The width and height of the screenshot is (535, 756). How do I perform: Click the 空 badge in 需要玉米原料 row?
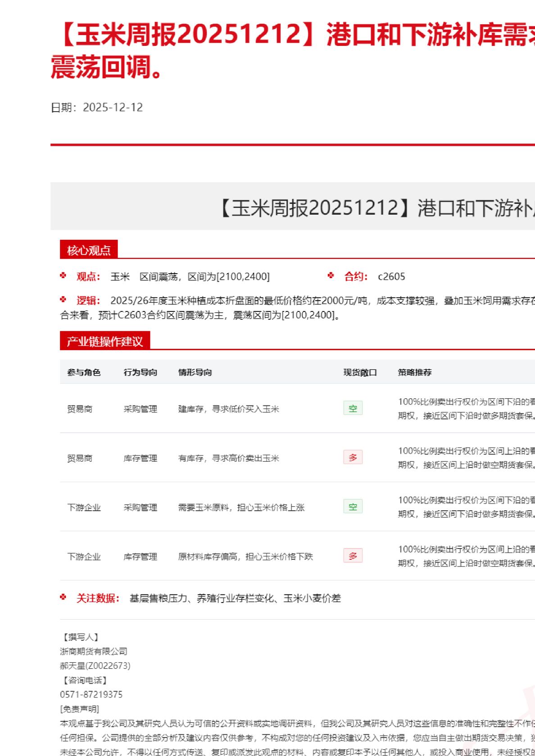[x=353, y=507]
